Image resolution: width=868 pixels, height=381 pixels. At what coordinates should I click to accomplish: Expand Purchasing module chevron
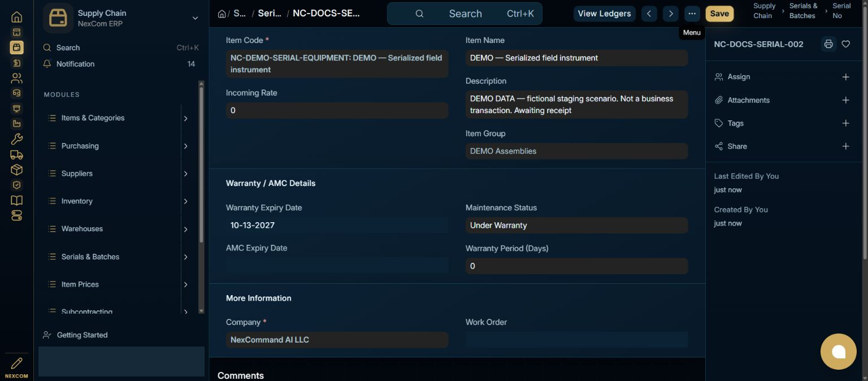(x=185, y=146)
